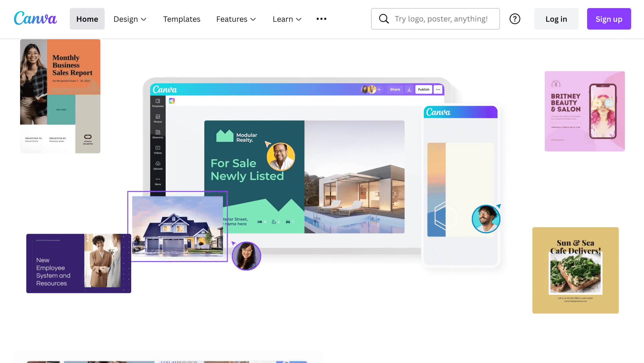Image resolution: width=644 pixels, height=363 pixels.
Task: Click the add collaborator plus icon
Action: point(379,89)
